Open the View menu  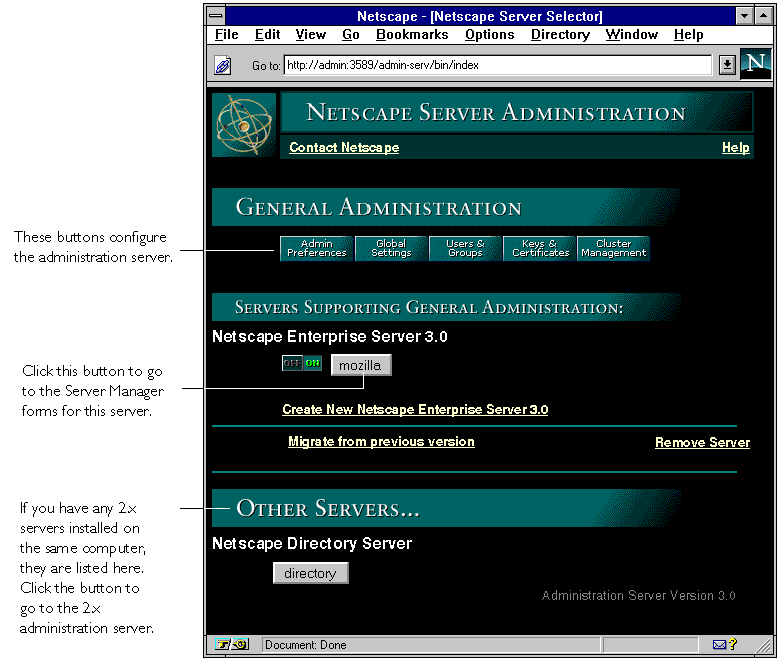pyautogui.click(x=310, y=34)
